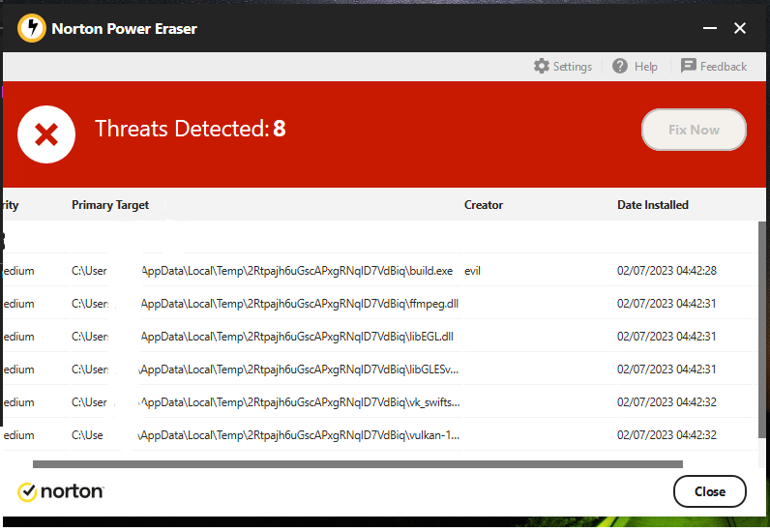Viewport: 770px width, 532px height.
Task: Open the Feedback text link
Action: (x=724, y=67)
